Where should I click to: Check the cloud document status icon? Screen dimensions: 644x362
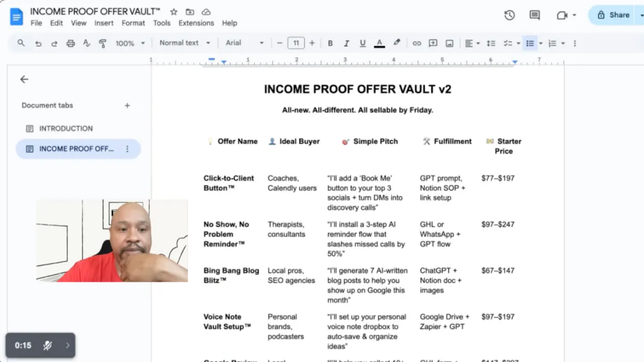point(206,12)
